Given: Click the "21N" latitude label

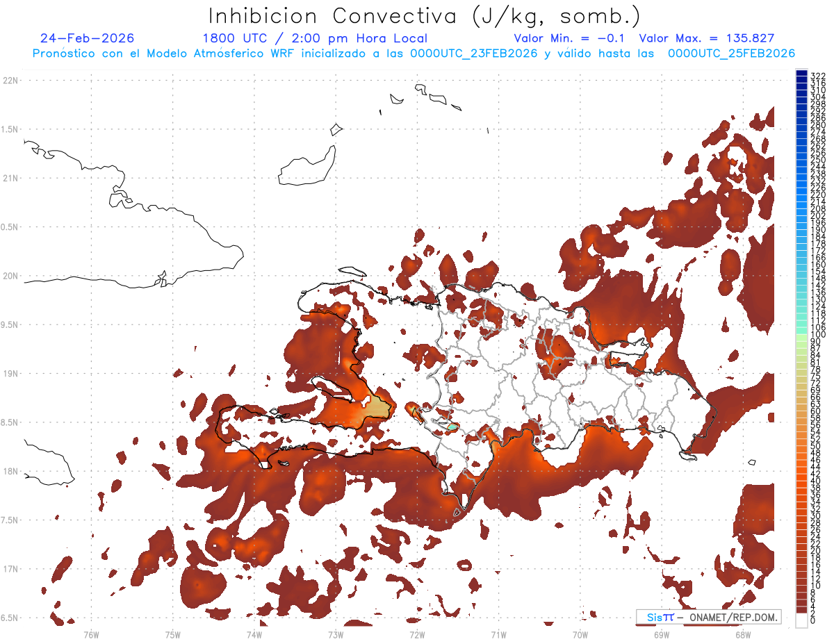Looking at the screenshot, I should point(11,178).
